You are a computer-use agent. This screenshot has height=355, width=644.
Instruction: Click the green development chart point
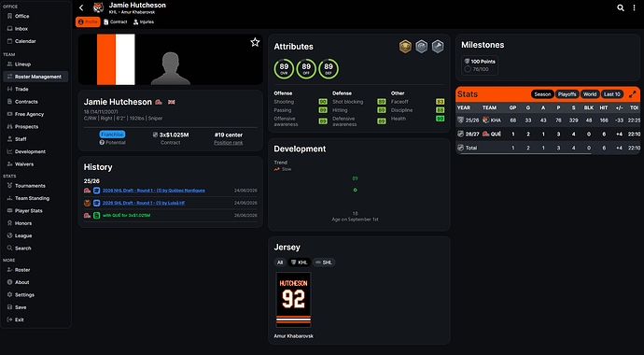[x=355, y=190]
